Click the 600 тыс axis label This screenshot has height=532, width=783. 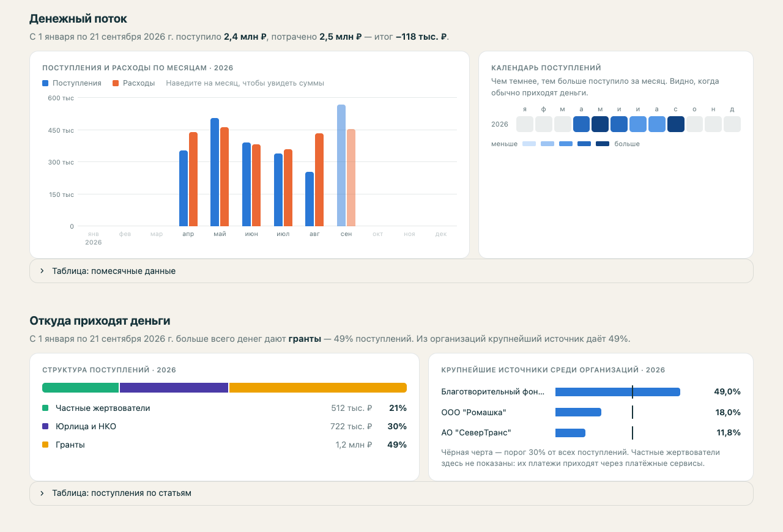pyautogui.click(x=61, y=98)
